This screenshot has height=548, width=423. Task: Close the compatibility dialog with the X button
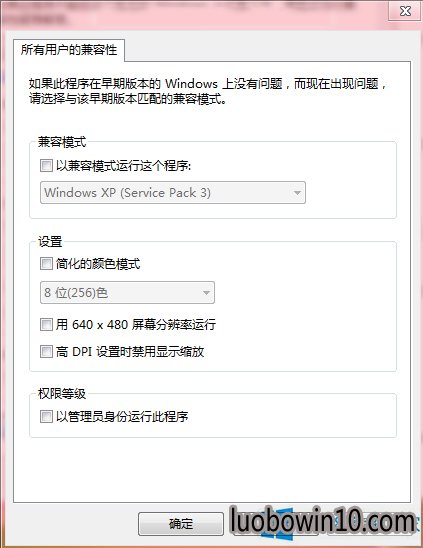point(405,11)
